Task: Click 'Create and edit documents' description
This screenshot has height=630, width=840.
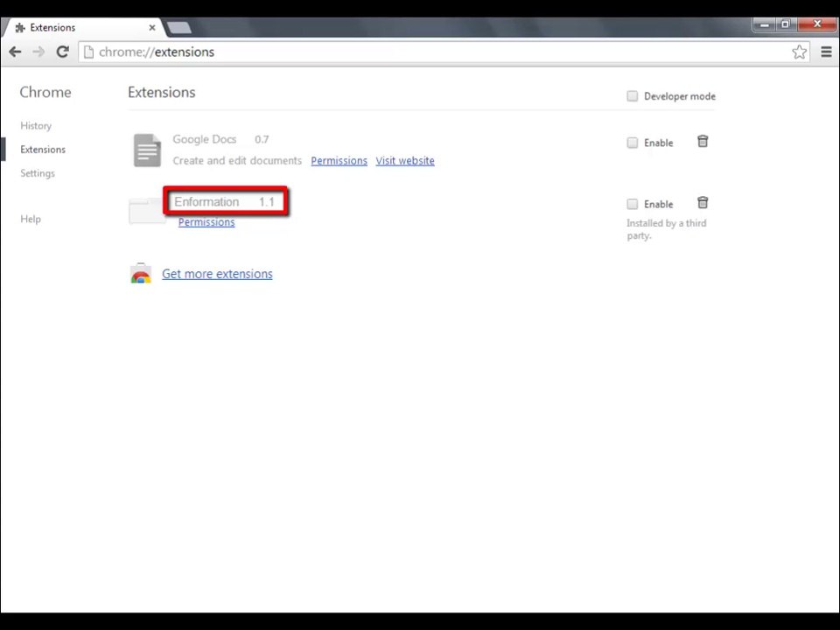Action: [x=237, y=161]
